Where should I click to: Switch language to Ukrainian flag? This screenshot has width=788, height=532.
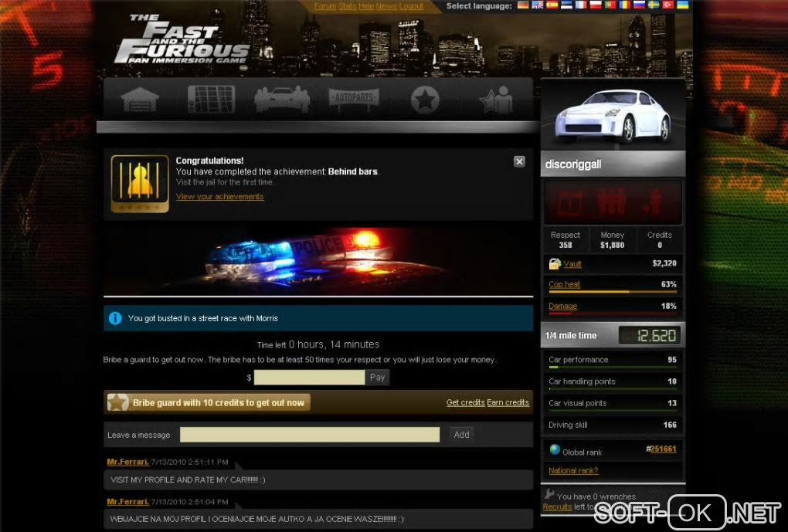coord(683,5)
